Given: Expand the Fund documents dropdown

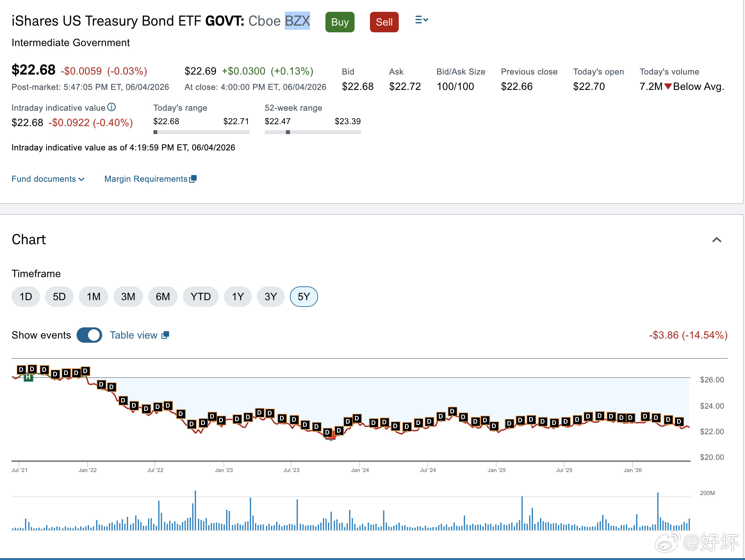Looking at the screenshot, I should [x=48, y=179].
